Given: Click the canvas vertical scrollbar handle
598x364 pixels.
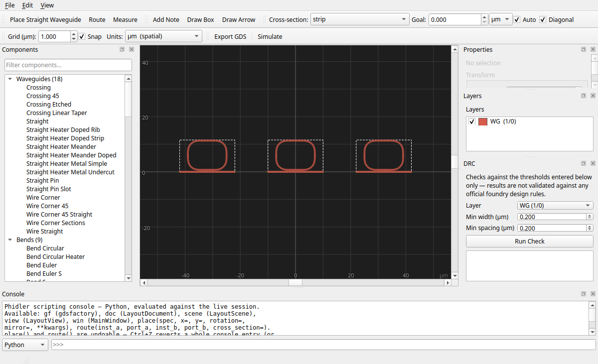Looking at the screenshot, I should 454,162.
